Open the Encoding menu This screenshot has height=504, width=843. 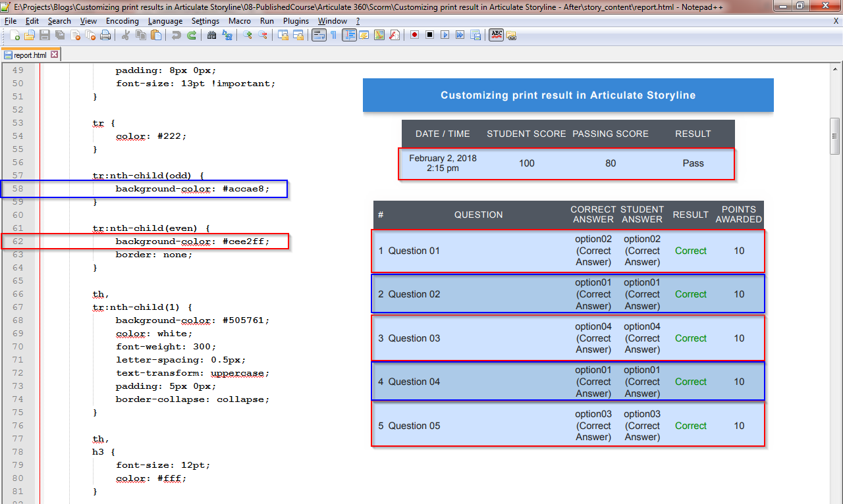pos(122,21)
